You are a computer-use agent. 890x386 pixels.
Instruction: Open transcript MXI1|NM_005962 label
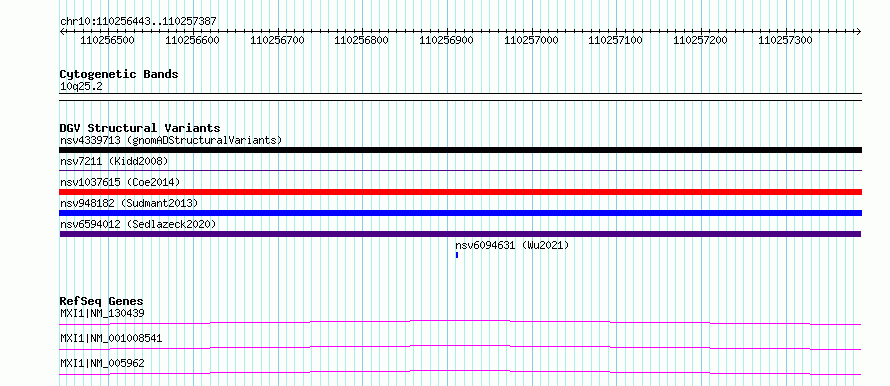tap(102, 363)
